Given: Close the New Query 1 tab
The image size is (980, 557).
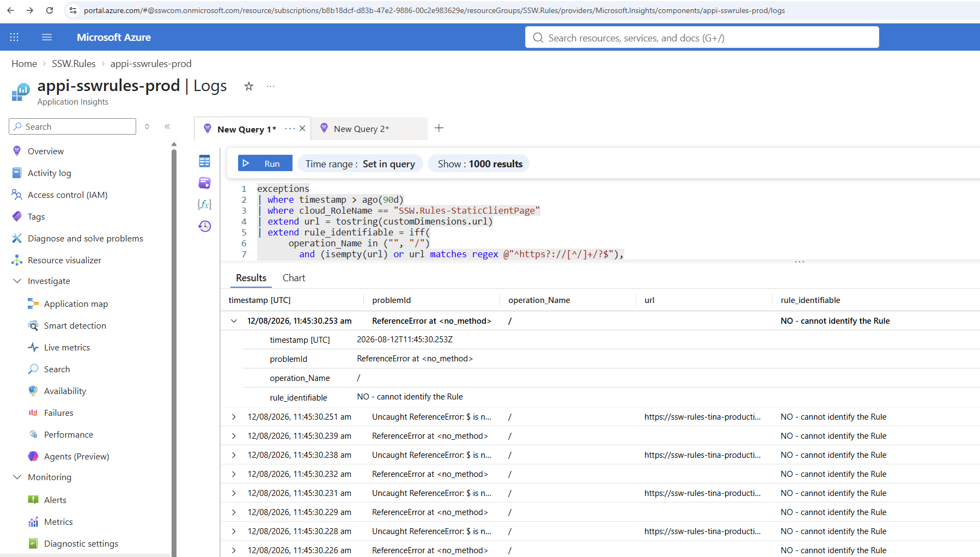Looking at the screenshot, I should (302, 129).
